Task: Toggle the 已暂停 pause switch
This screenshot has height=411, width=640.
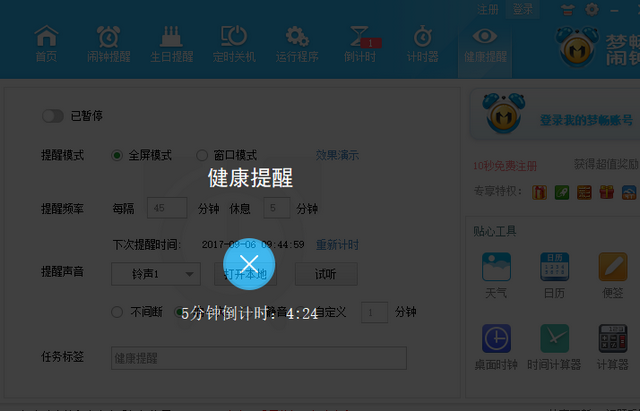Action: 53,116
